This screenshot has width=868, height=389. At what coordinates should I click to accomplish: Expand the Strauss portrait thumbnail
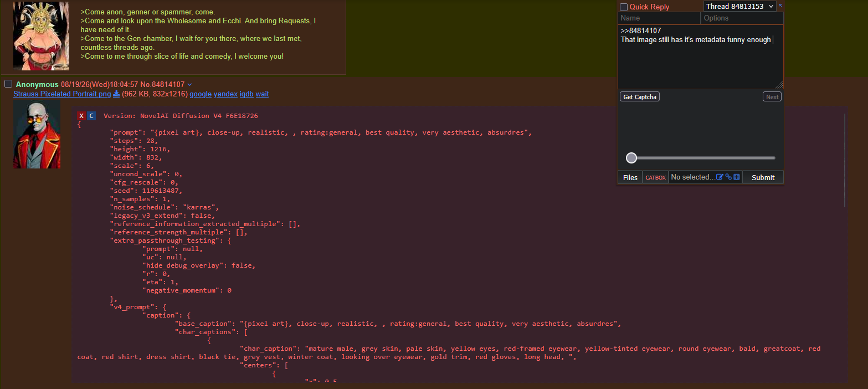37,134
